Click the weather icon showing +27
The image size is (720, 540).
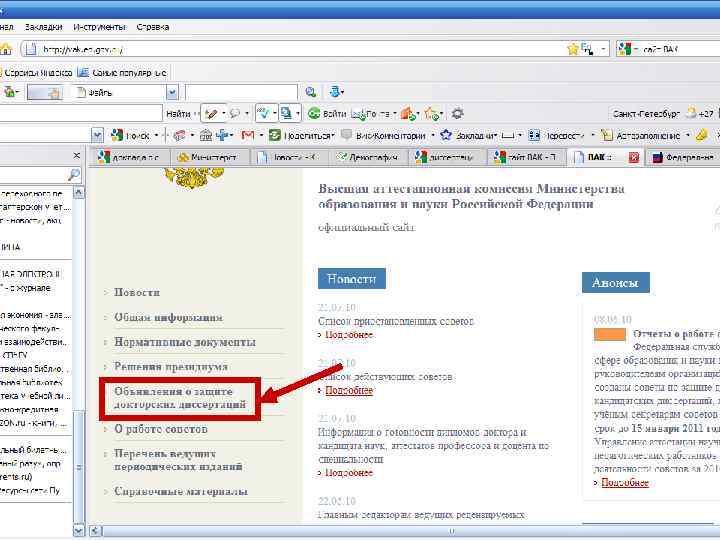(691, 113)
